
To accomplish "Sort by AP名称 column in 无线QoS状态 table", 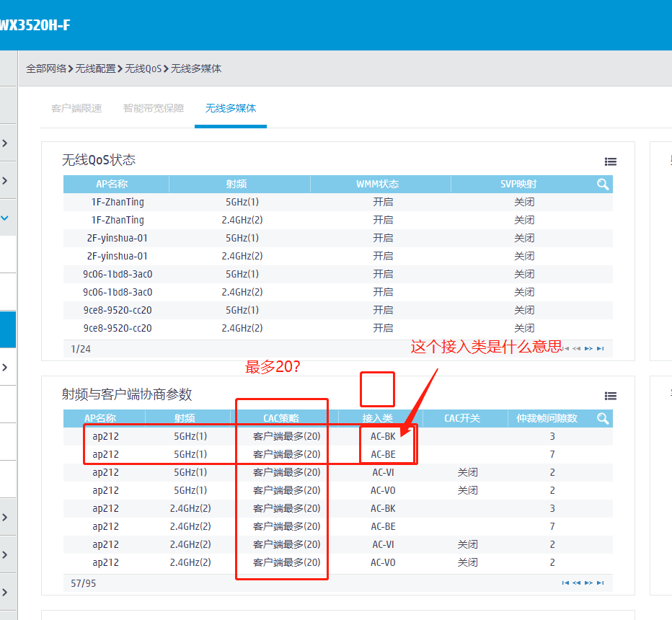I will click(x=112, y=185).
